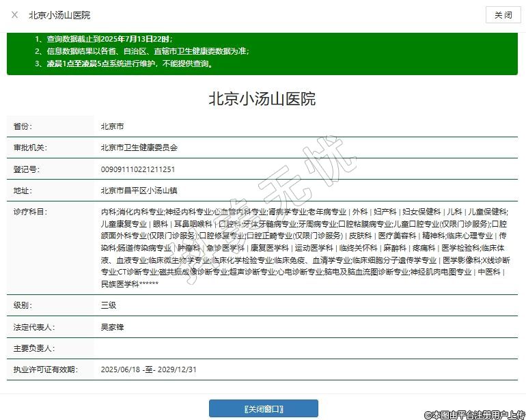
Task: Click the blue 〖关闭窗口〗 button
Action: click(263, 408)
